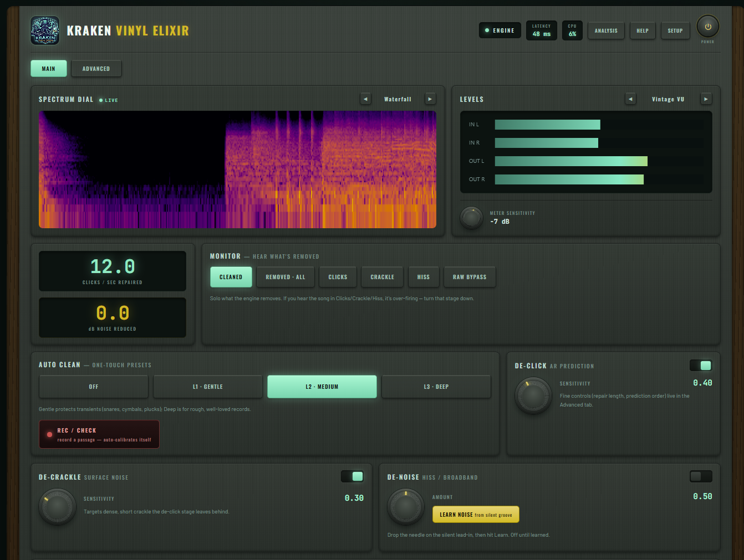Click the De-Click 0.40 value

pos(702,383)
